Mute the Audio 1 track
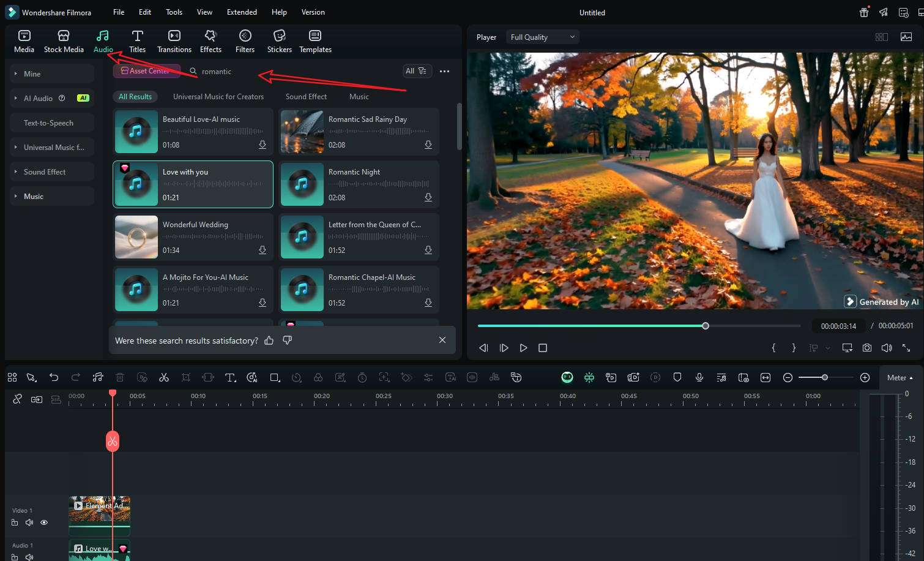The width and height of the screenshot is (924, 561). pos(29,557)
